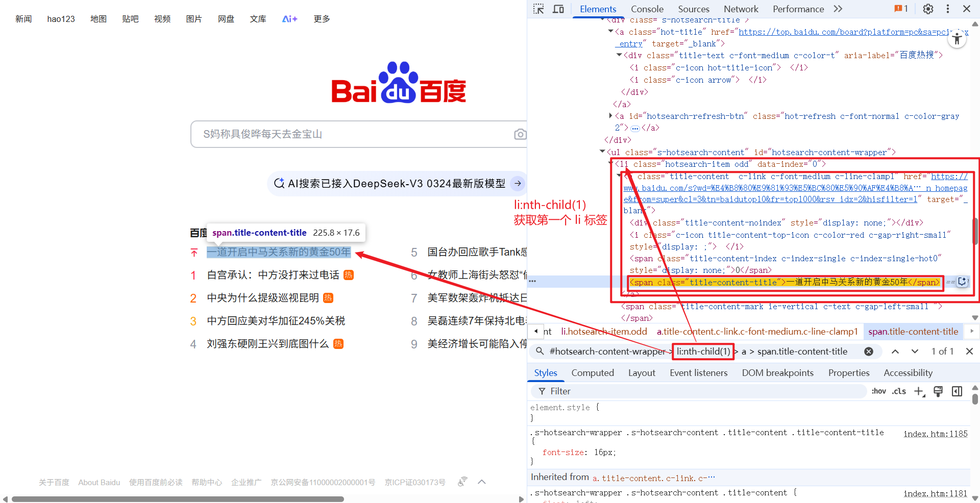Open the Layout pane
The height and width of the screenshot is (503, 980).
pos(642,373)
